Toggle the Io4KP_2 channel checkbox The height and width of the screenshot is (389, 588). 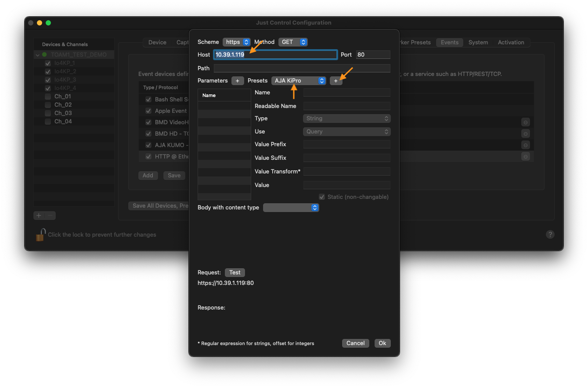48,72
